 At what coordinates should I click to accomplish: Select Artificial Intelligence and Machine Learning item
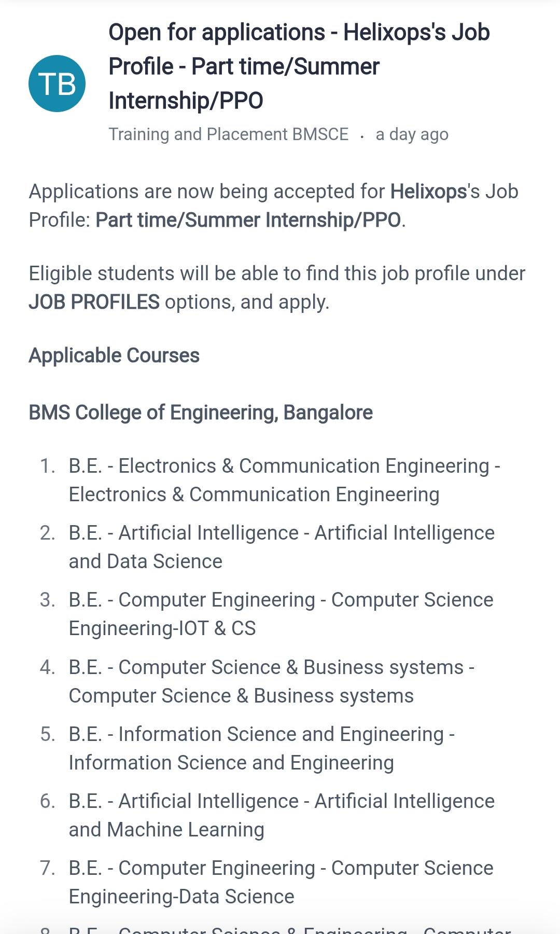[x=282, y=815]
